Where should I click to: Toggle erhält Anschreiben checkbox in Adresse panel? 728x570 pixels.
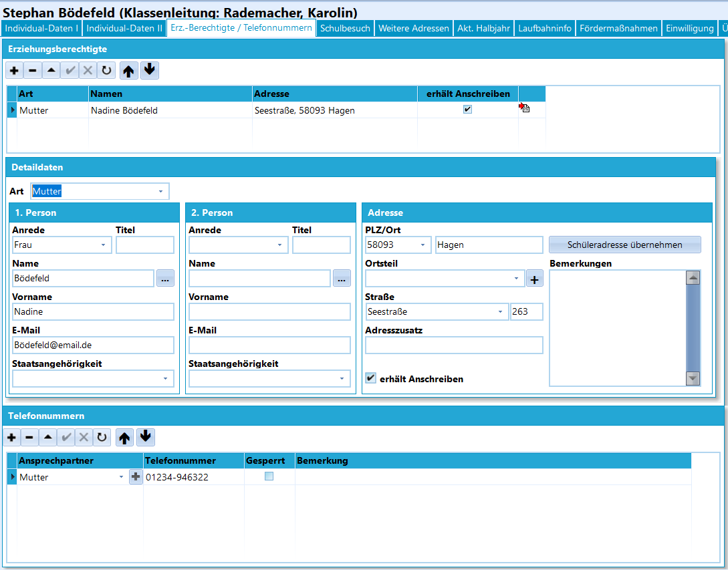tap(370, 378)
